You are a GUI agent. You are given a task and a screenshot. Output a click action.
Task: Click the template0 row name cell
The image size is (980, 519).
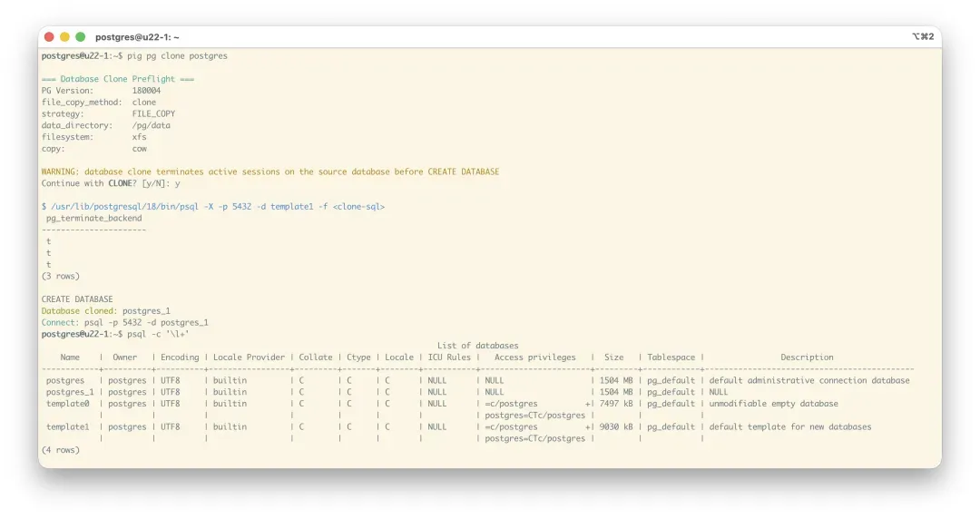[x=67, y=404]
